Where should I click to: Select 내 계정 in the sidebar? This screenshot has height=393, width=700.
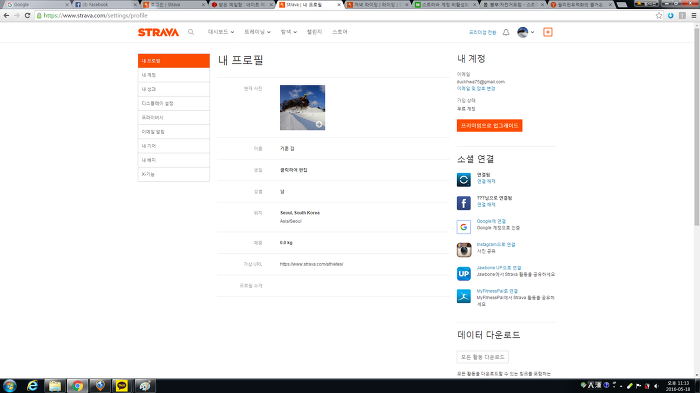[174, 75]
